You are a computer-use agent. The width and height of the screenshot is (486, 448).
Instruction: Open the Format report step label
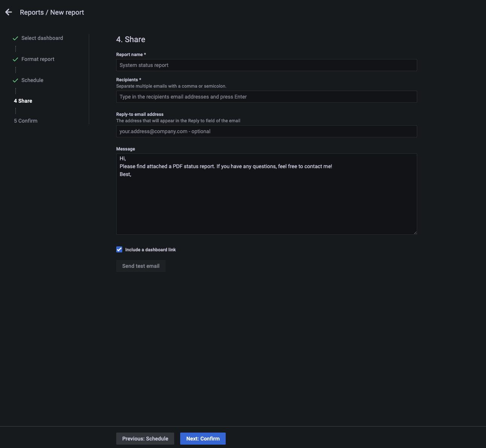(x=38, y=59)
